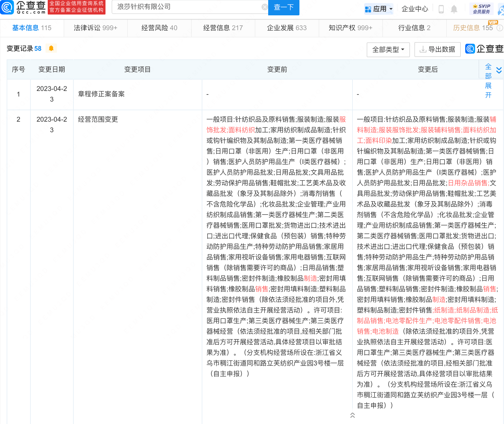Open the mobile app phone icon
Image resolution: width=504 pixels, height=424 pixels.
(441, 9)
